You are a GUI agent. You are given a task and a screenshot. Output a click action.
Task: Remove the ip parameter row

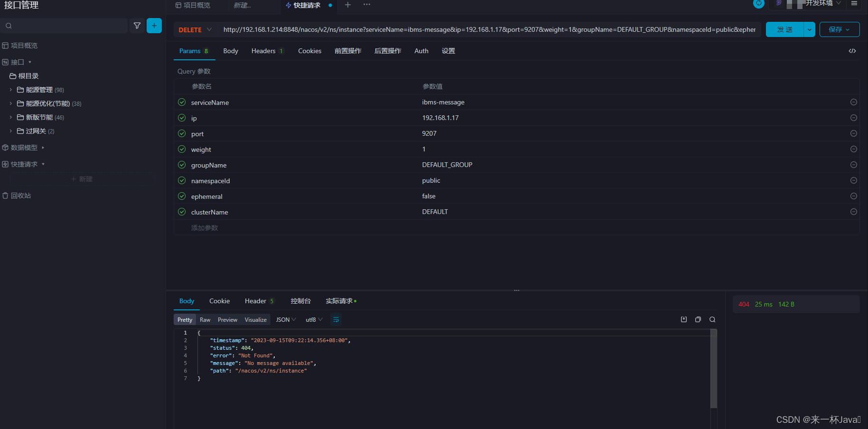click(x=854, y=118)
